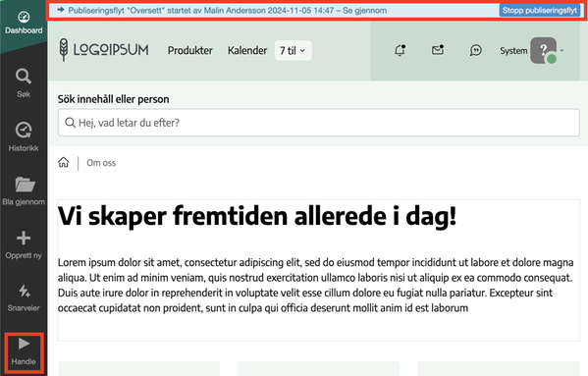Viewport: 588px width, 376px height.
Task: Open the Snarveier shortcuts lightning icon
Action: pos(24,291)
